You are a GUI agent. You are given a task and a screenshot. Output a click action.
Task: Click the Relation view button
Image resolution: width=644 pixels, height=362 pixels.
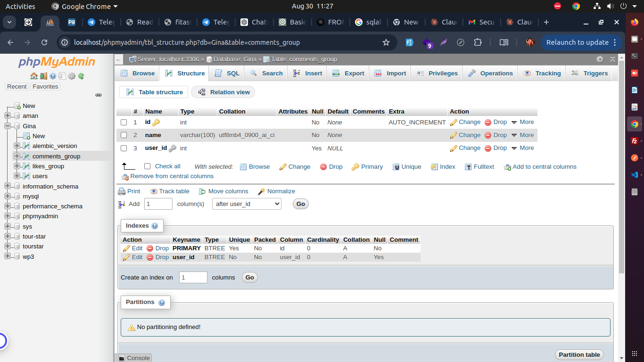click(x=223, y=92)
